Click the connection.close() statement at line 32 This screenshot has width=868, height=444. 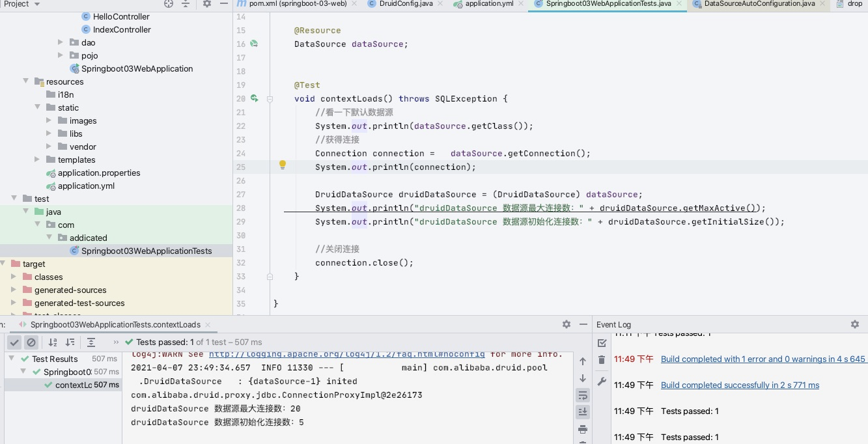365,263
